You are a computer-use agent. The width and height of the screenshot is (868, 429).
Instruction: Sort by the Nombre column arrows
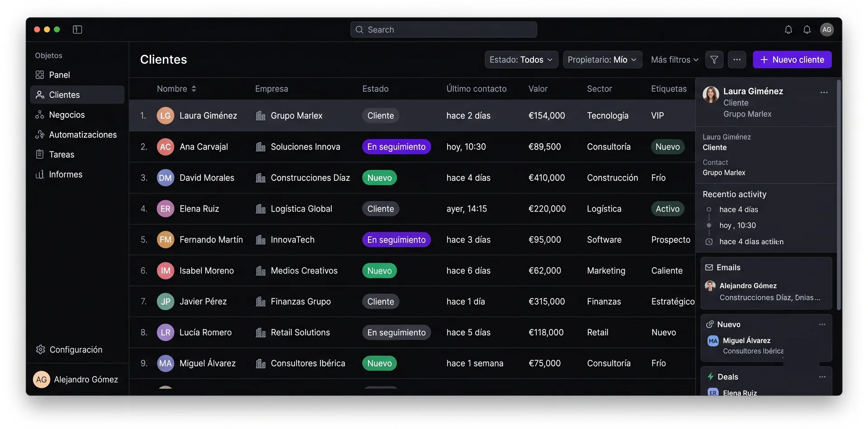[x=194, y=89]
